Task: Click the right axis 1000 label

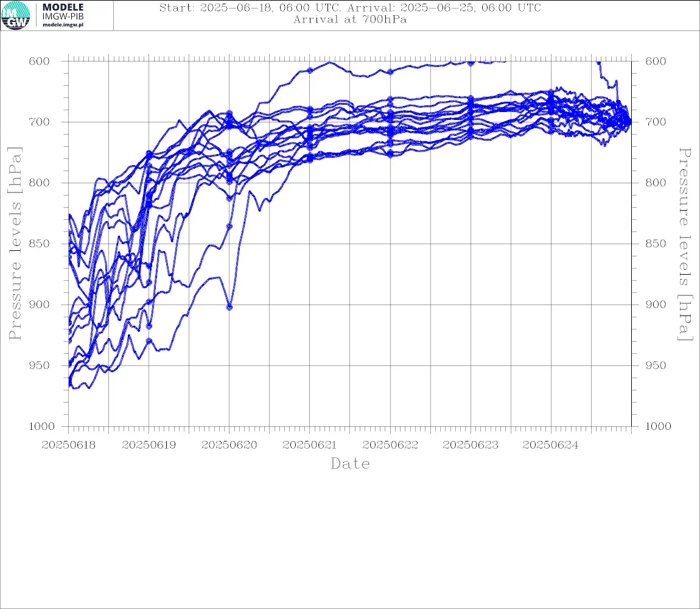Action: 658,426
